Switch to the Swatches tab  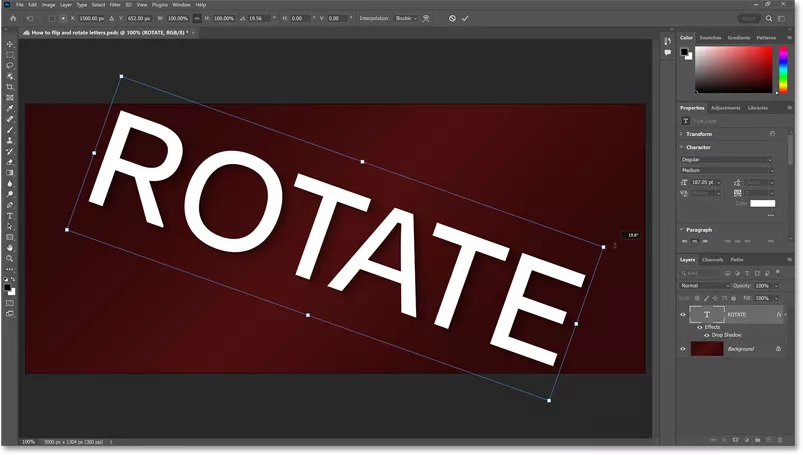pos(710,37)
